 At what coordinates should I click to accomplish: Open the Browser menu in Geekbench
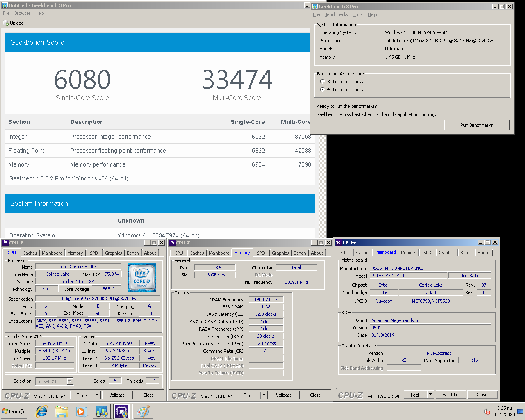click(x=22, y=13)
